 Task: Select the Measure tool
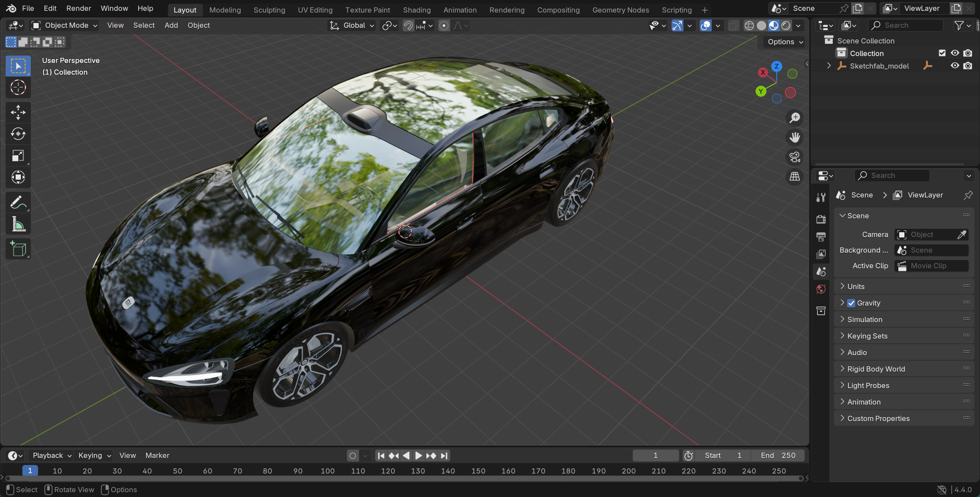[18, 224]
